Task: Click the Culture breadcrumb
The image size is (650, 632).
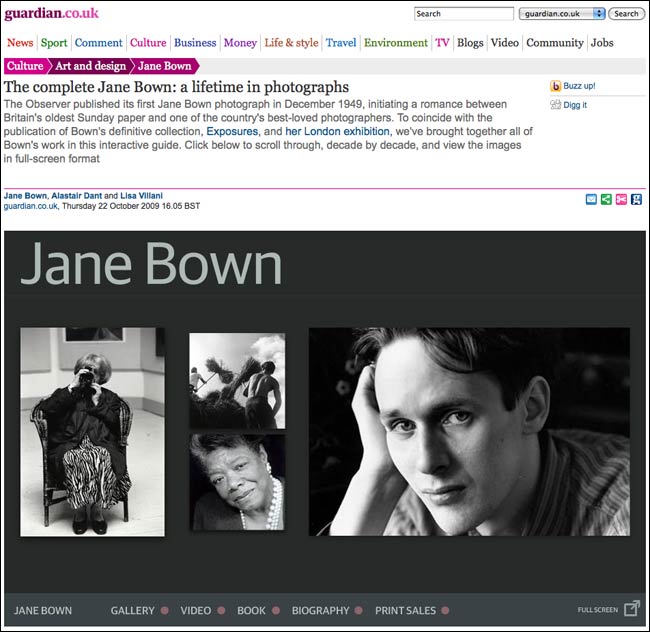Action: (x=25, y=66)
